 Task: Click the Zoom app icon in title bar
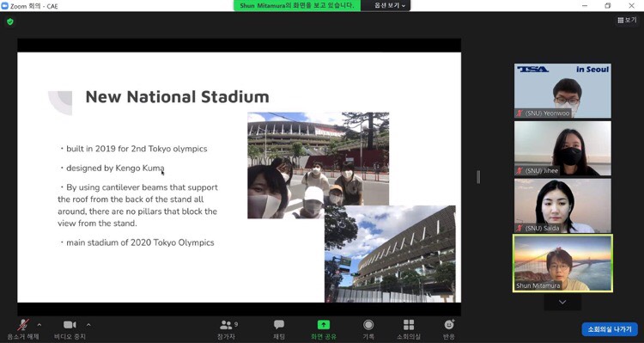coord(5,6)
